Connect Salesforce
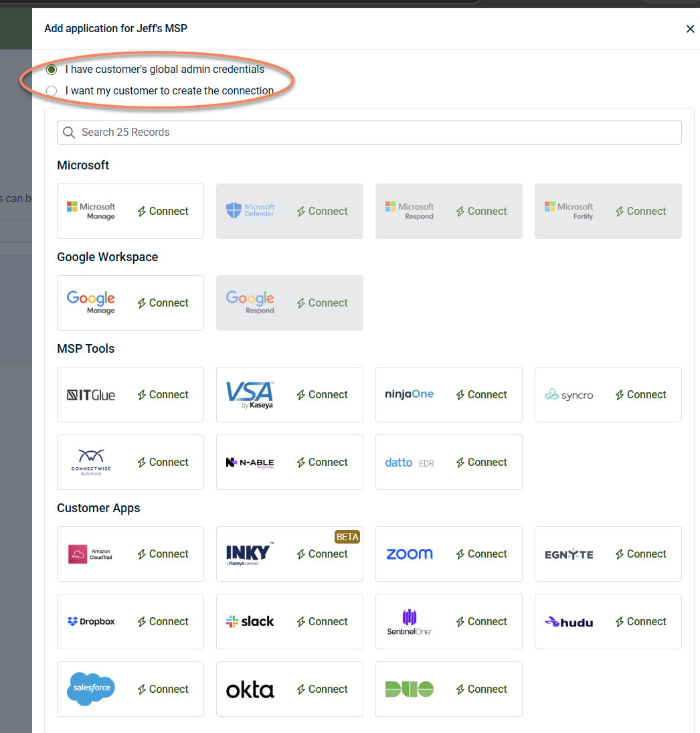Viewport: 700px width, 733px height. (x=163, y=689)
